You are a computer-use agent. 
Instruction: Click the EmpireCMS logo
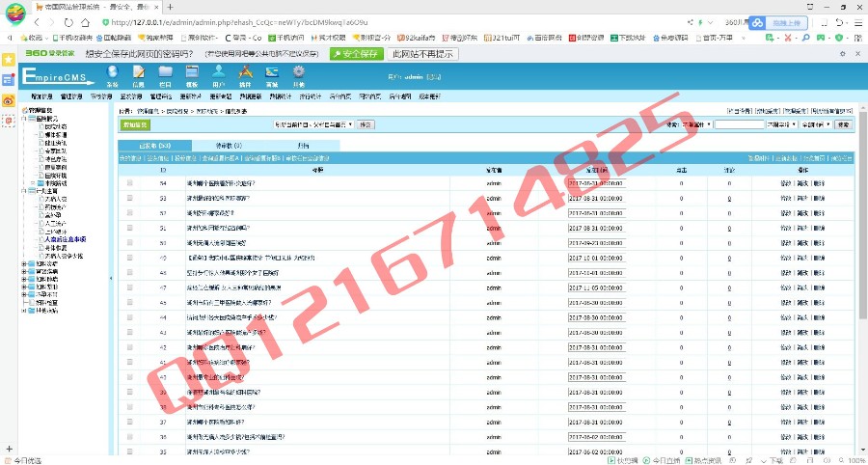point(58,77)
